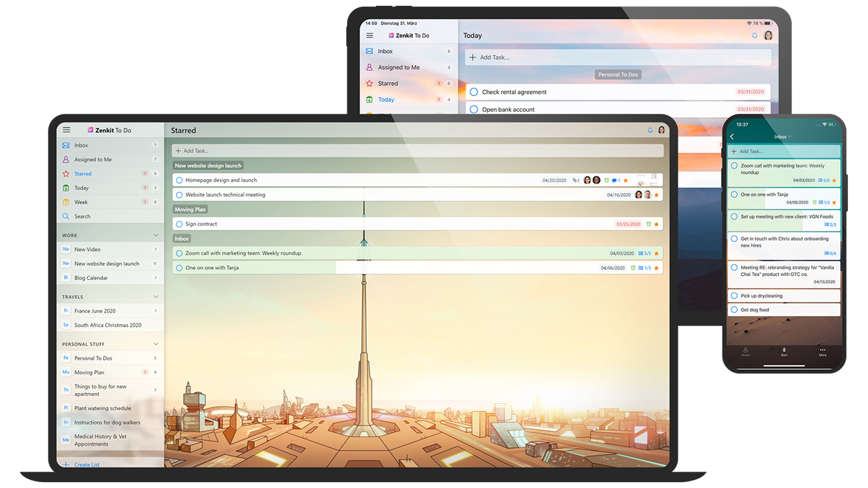Viewport: 868px width, 488px height.
Task: Tap Share icon on phone bottom bar
Action: 745,351
